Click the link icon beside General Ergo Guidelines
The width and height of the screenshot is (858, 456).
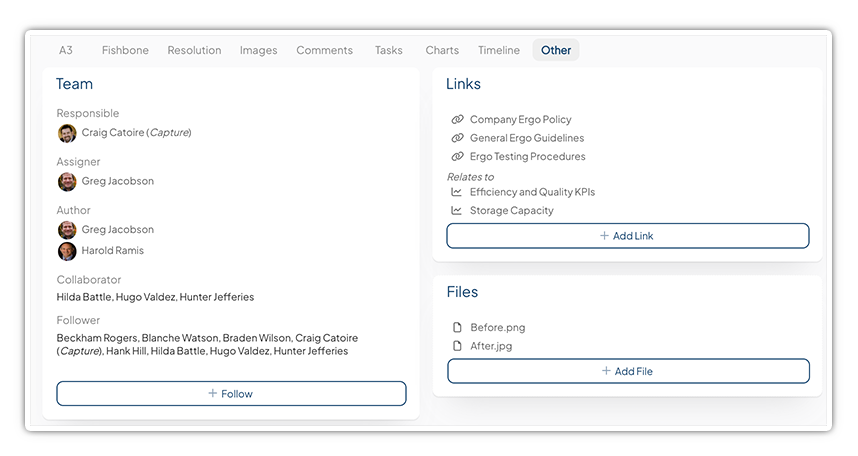point(457,138)
